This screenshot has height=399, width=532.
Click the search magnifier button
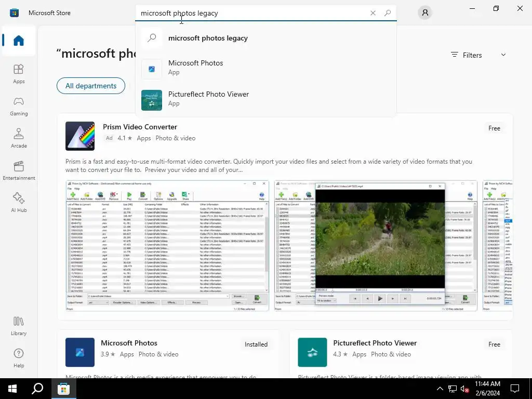click(x=388, y=13)
